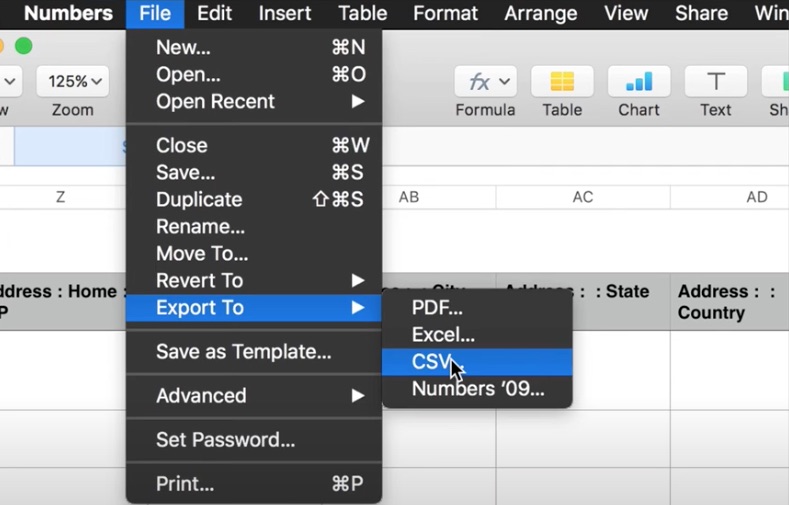Screen dimensions: 789x505
Task: Open the Insert menu
Action: pos(286,14)
